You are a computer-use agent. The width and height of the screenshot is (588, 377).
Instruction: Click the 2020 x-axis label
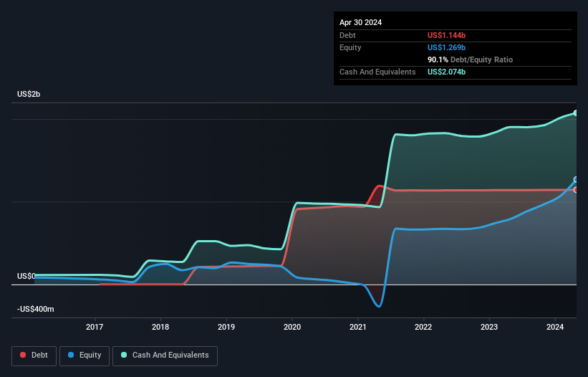(x=292, y=327)
